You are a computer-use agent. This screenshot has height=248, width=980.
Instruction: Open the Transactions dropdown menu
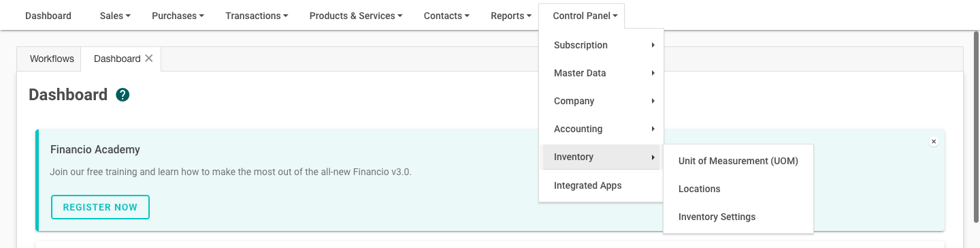(257, 16)
